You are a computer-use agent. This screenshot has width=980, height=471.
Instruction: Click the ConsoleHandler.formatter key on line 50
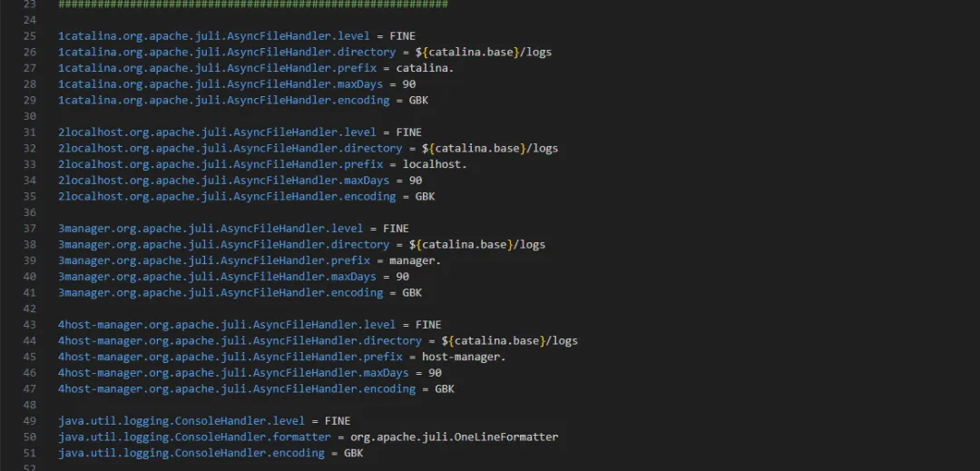pos(194,437)
